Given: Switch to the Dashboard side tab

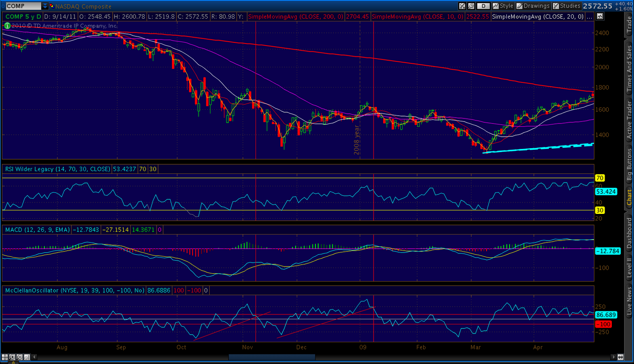Looking at the screenshot, I should (x=629, y=233).
